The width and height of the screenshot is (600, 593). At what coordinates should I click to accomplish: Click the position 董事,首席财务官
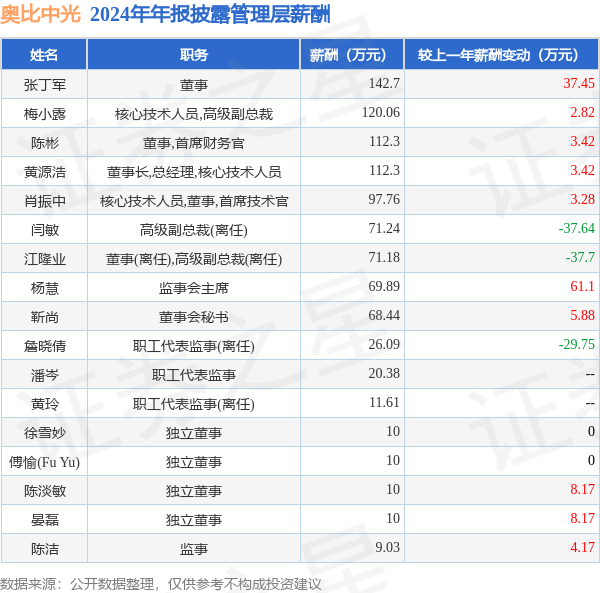click(194, 143)
